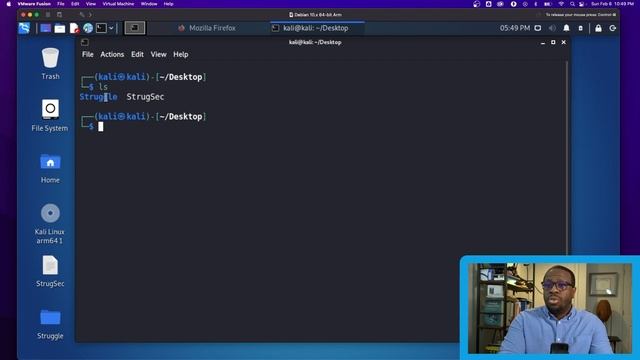The height and width of the screenshot is (360, 640).
Task: Click the log out icon in panel
Action: (613, 28)
